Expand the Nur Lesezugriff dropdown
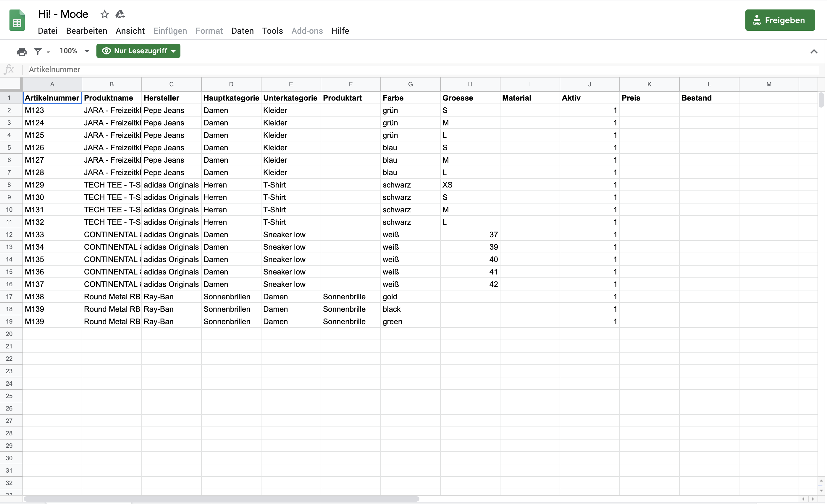Image resolution: width=827 pixels, height=504 pixels. pos(138,51)
